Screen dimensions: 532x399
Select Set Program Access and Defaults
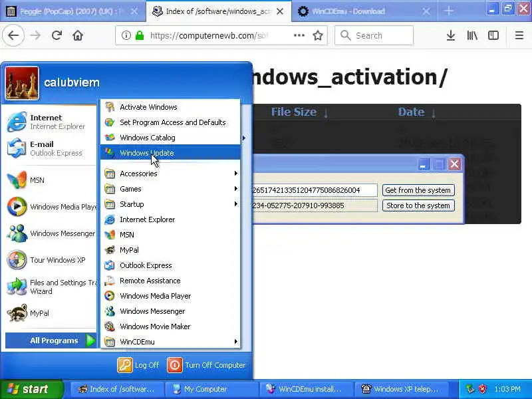coord(170,122)
